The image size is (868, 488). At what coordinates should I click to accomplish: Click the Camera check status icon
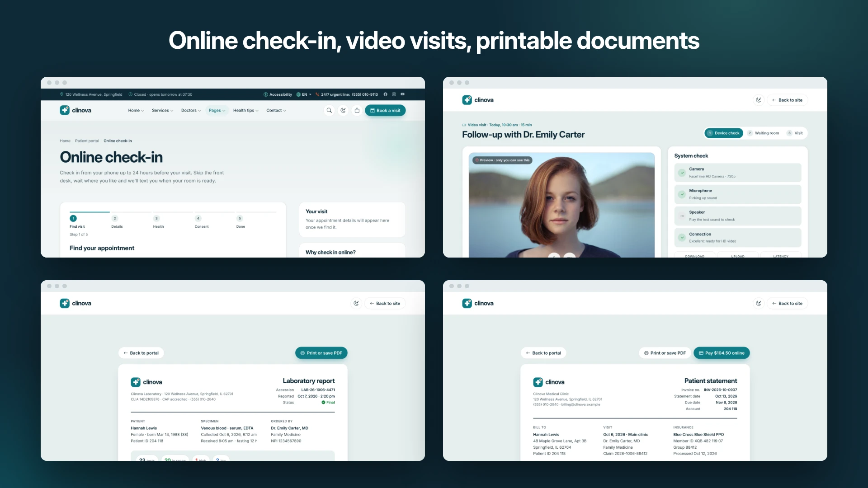point(682,173)
